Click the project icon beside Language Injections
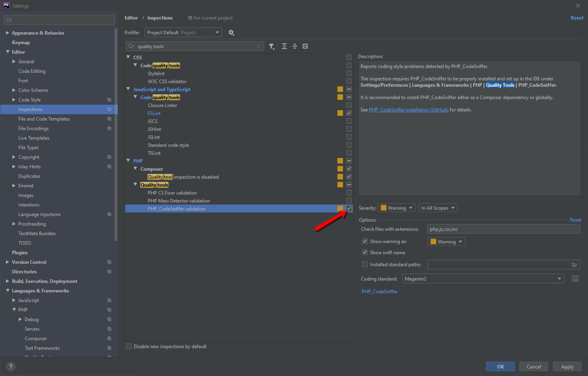Image resolution: width=588 pixels, height=376 pixels. 109,214
